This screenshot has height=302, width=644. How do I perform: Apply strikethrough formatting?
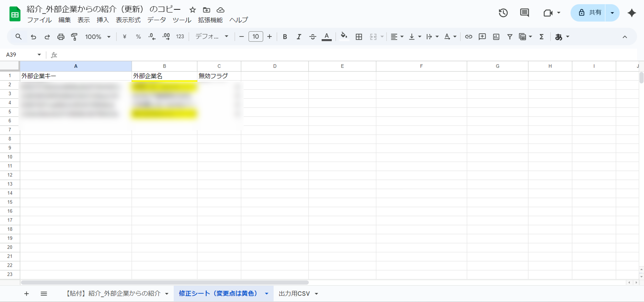pos(312,36)
